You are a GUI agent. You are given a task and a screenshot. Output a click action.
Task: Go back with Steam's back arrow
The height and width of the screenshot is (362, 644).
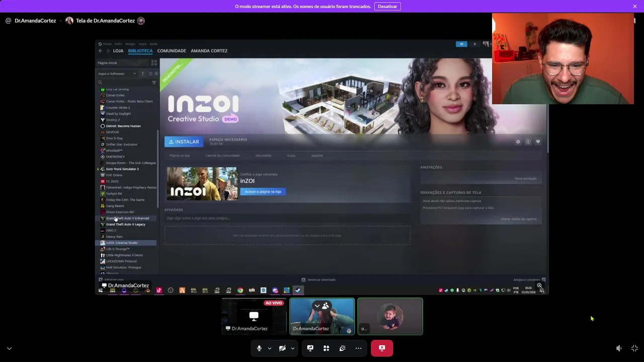pos(100,51)
